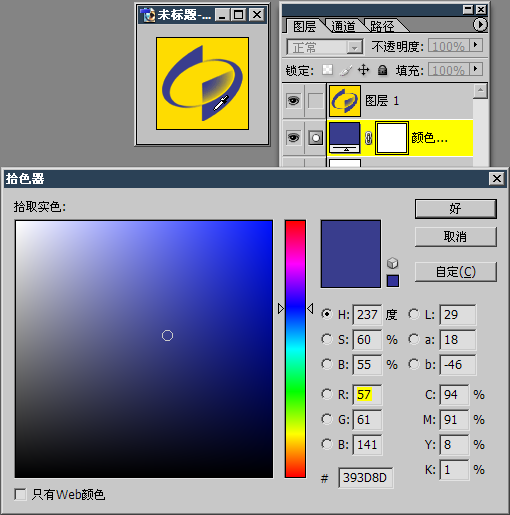Click the brightness B field showing 55
The height and width of the screenshot is (515, 510).
367,364
